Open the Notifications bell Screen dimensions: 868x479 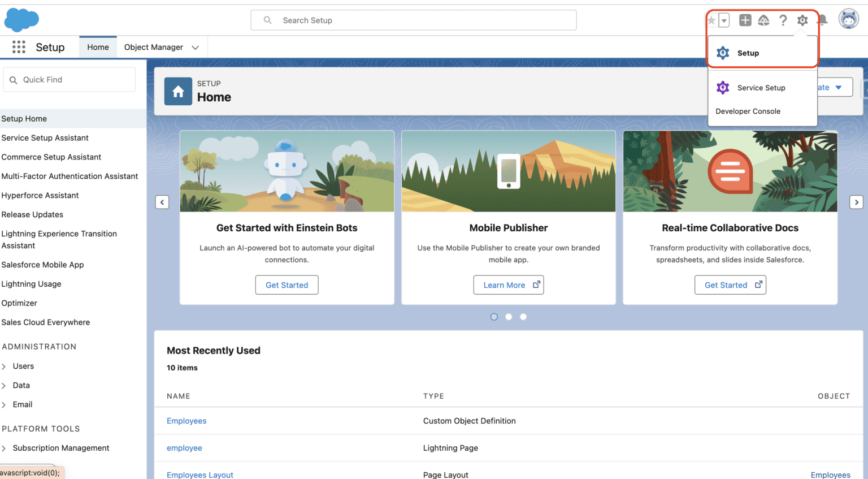coord(823,20)
